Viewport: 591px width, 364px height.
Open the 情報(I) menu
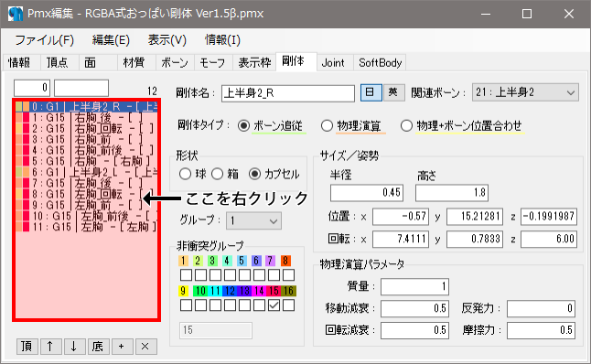(x=222, y=40)
